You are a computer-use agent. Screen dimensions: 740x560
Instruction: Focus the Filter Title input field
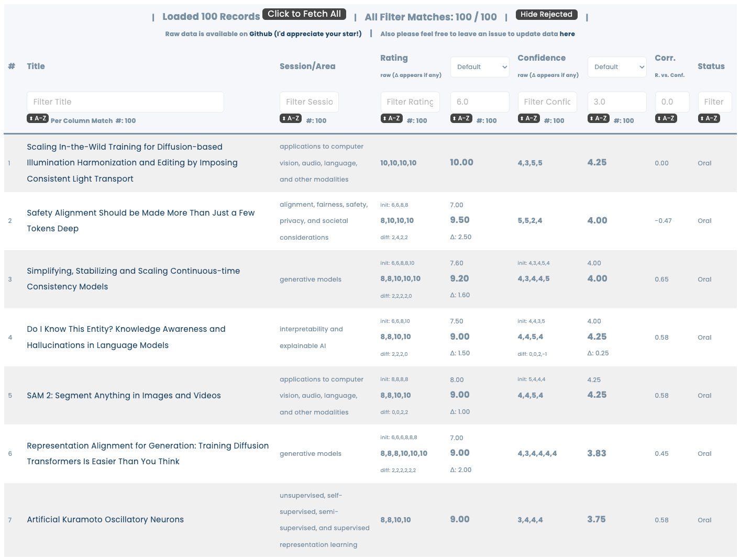pos(125,102)
